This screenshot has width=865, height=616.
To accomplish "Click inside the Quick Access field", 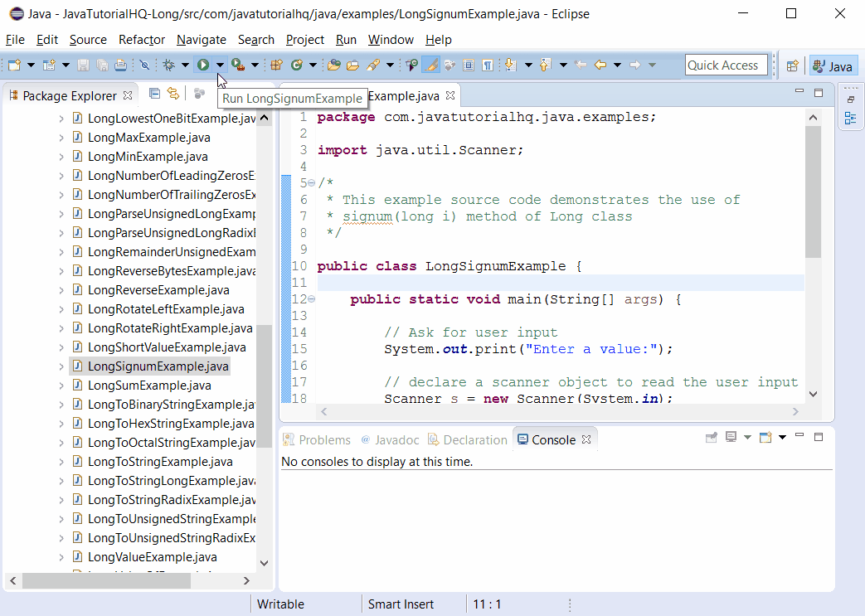I will 727,64.
